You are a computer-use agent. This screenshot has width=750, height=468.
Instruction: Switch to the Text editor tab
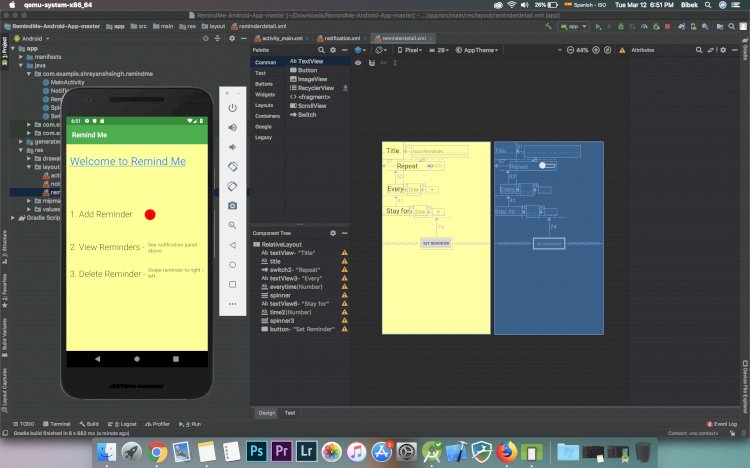(x=290, y=413)
